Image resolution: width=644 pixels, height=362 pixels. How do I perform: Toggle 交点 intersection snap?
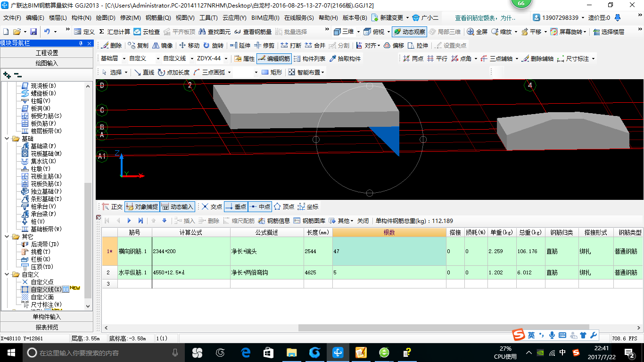point(212,207)
